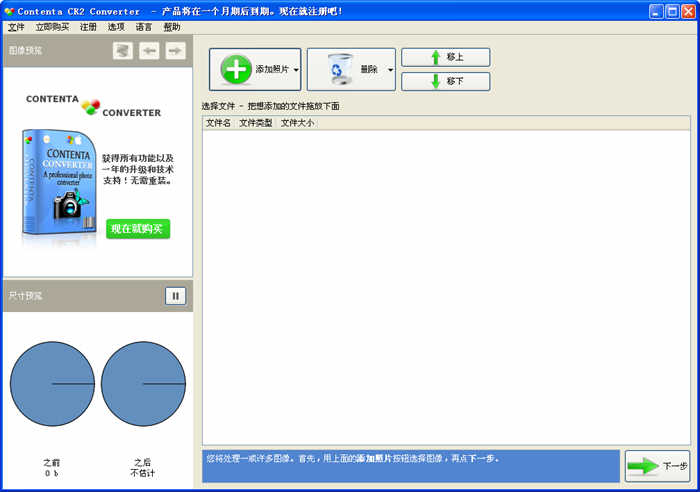Click the Contenta Converter product box image

[x=59, y=182]
